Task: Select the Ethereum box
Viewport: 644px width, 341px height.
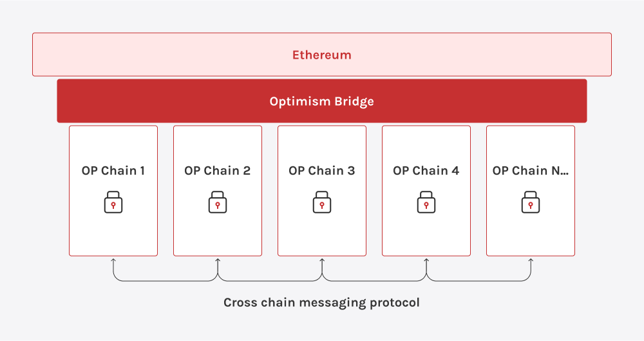Action: (x=322, y=55)
